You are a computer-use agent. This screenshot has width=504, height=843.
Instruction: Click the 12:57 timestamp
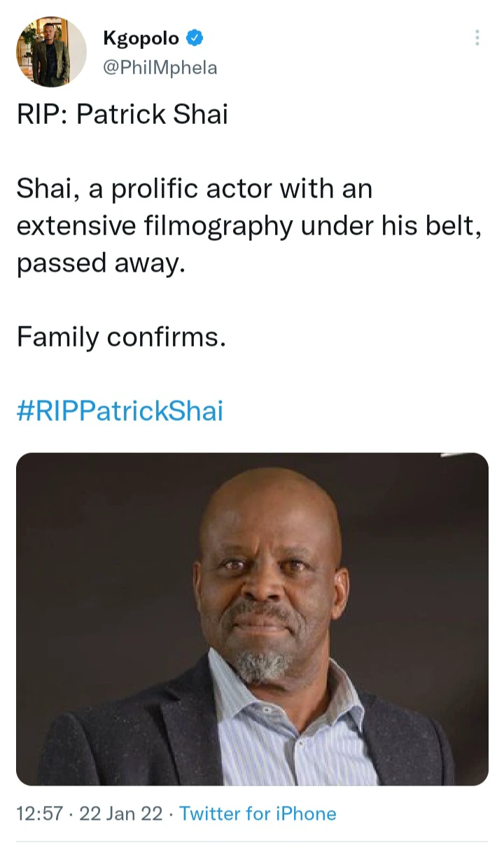point(38,814)
